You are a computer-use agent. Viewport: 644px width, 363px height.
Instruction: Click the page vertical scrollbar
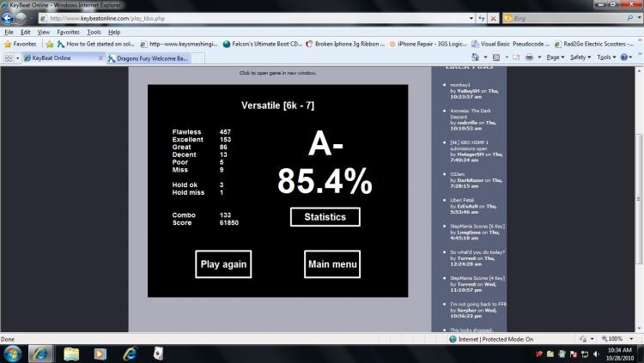[640, 199]
